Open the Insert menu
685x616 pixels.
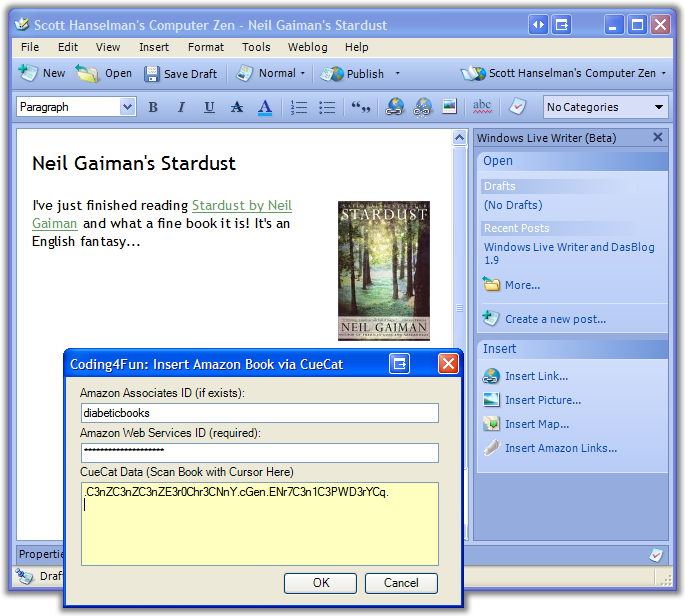point(154,47)
